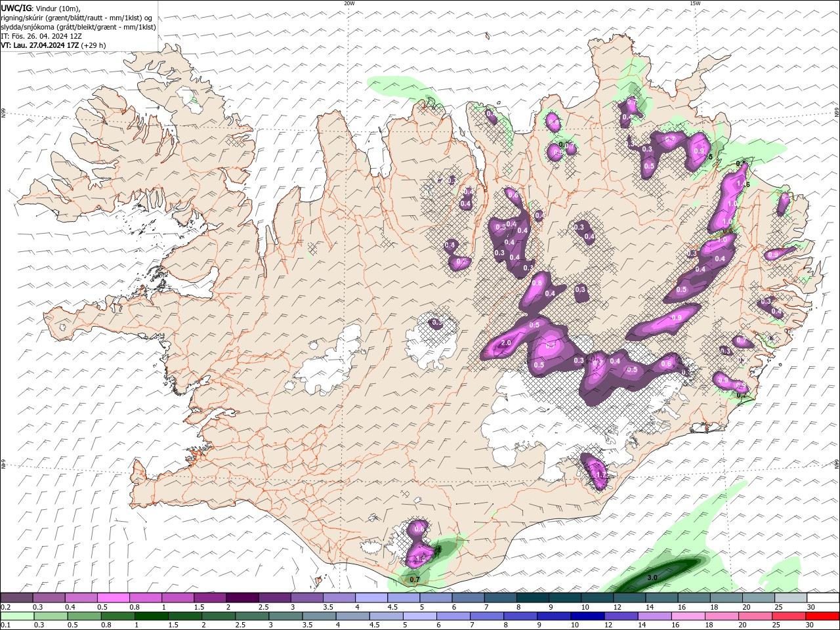The width and height of the screenshot is (840, 630).
Task: Click the "15W" longitude label
Action: tap(695, 3)
